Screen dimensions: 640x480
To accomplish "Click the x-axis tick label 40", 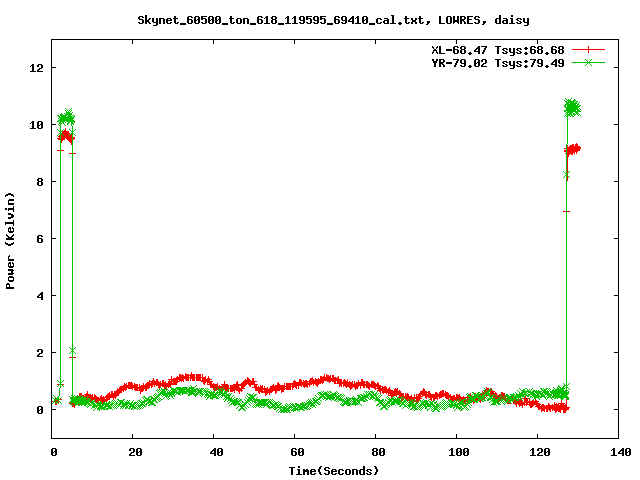I will (x=216, y=452).
